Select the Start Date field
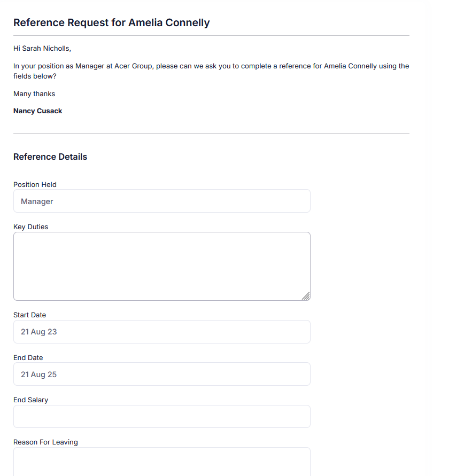 click(x=162, y=332)
